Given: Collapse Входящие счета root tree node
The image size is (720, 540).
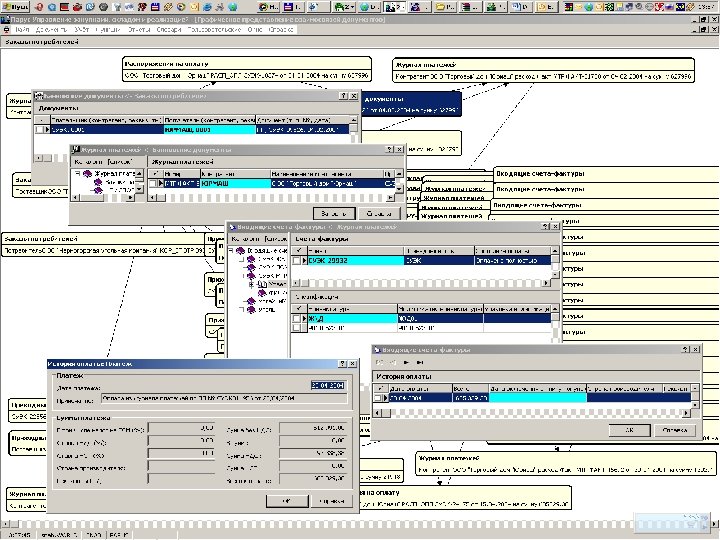Looking at the screenshot, I should tap(231, 251).
